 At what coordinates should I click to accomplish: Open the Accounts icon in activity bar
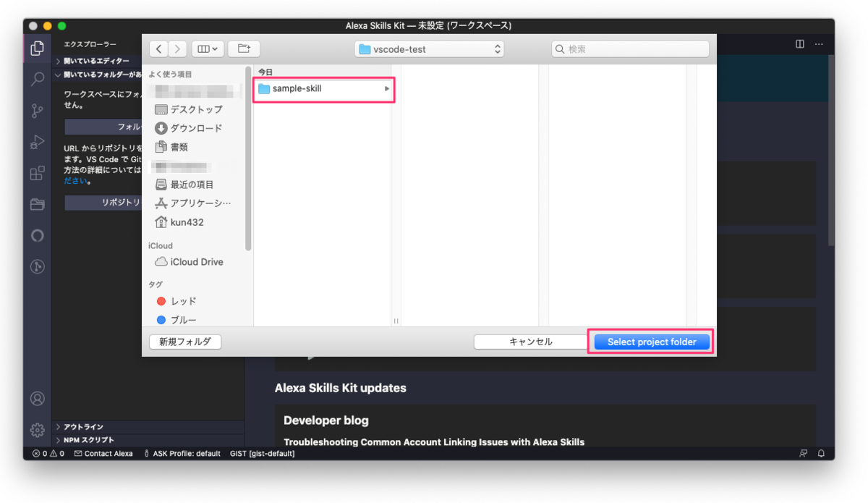(x=37, y=399)
